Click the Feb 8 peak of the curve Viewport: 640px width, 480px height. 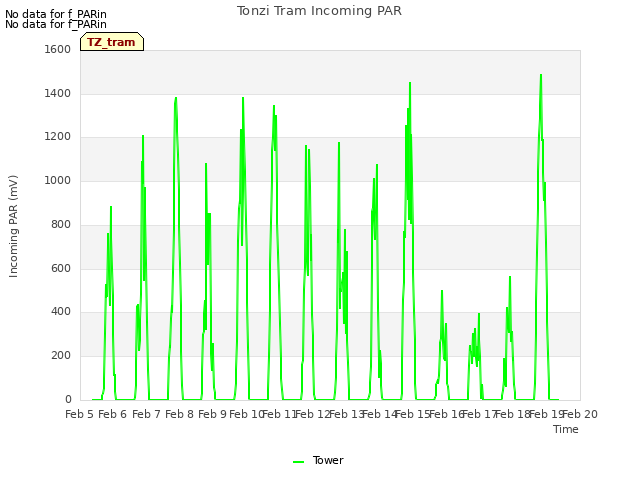coord(176,98)
